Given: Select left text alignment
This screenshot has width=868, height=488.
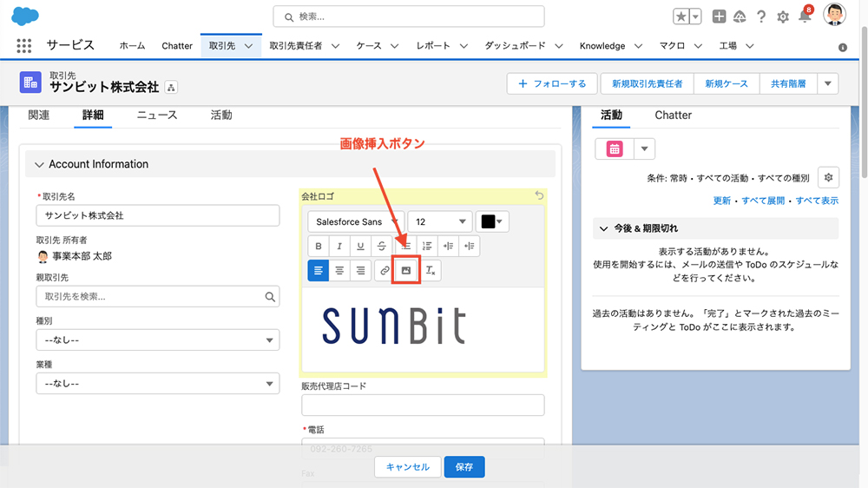Looking at the screenshot, I should [x=319, y=270].
